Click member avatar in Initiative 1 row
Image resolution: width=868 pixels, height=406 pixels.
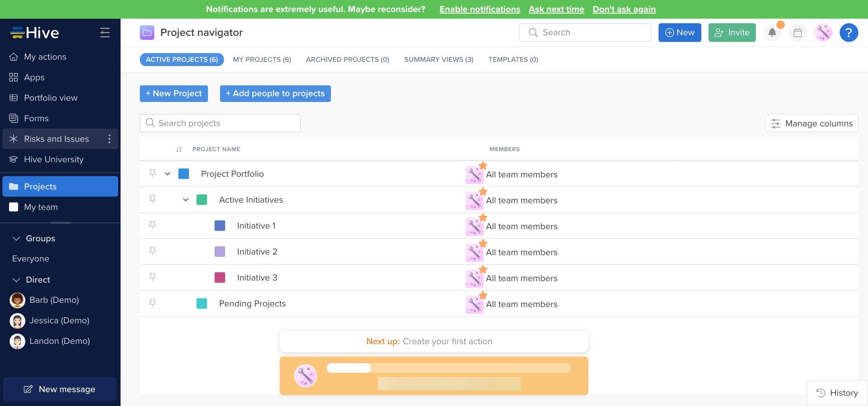point(474,227)
